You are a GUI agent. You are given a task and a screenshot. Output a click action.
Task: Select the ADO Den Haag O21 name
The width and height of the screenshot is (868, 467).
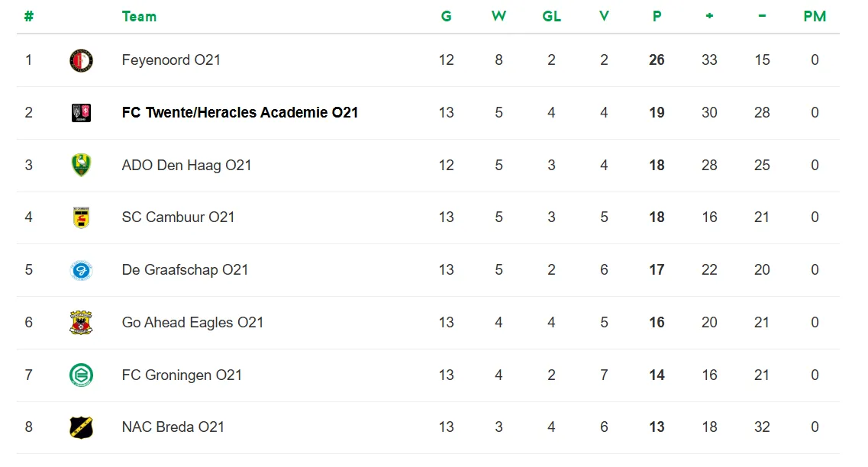click(186, 165)
